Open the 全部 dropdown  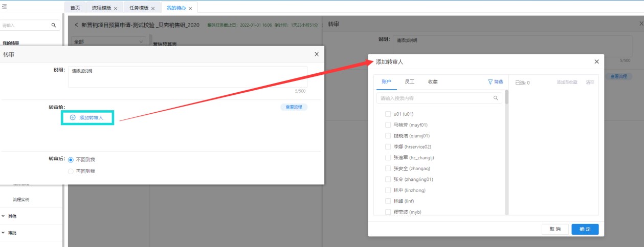[x=109, y=42]
